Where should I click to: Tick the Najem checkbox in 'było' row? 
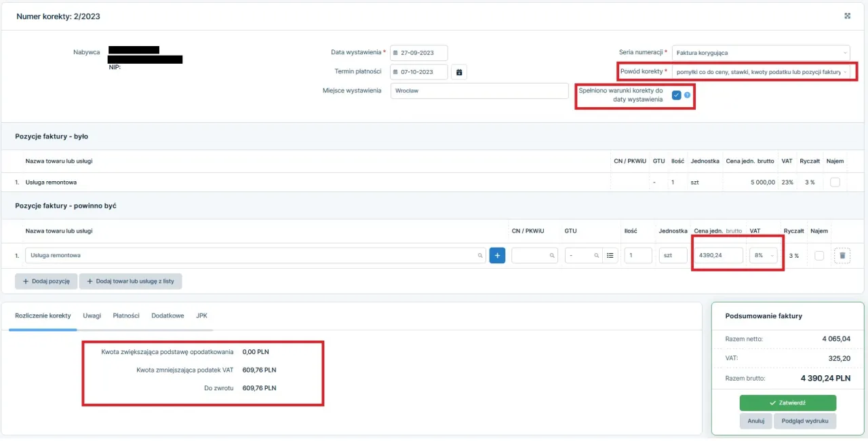point(834,182)
